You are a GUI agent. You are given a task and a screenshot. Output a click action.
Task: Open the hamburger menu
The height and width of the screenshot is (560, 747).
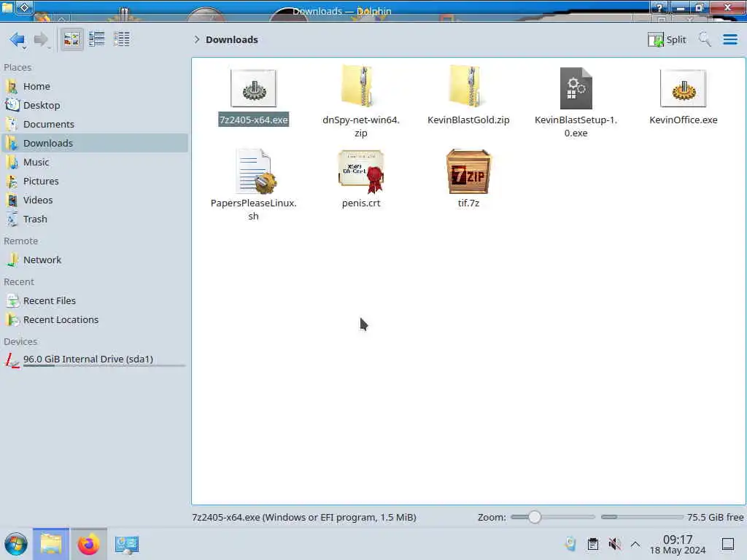pos(729,39)
